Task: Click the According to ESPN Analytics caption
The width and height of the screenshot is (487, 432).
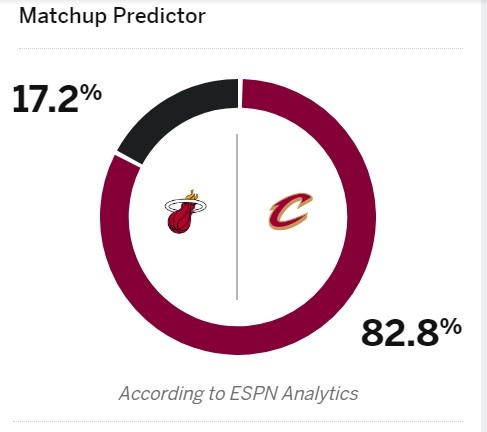Action: (238, 393)
